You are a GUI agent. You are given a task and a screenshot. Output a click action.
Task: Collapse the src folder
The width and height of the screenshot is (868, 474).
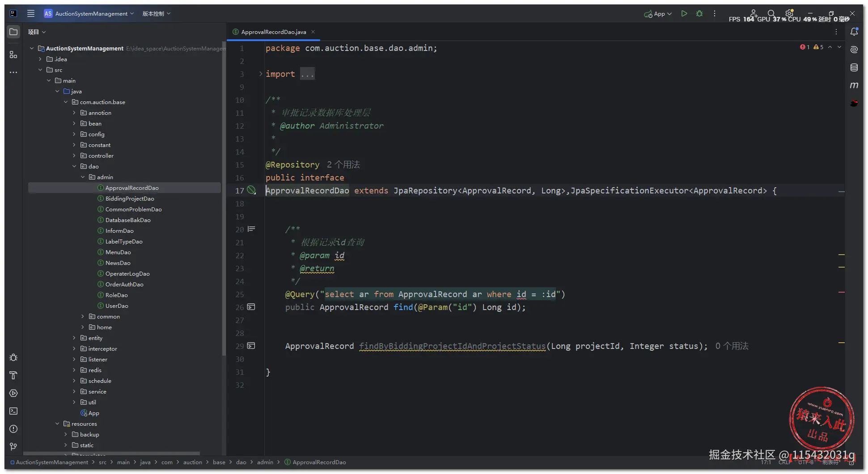(x=40, y=70)
